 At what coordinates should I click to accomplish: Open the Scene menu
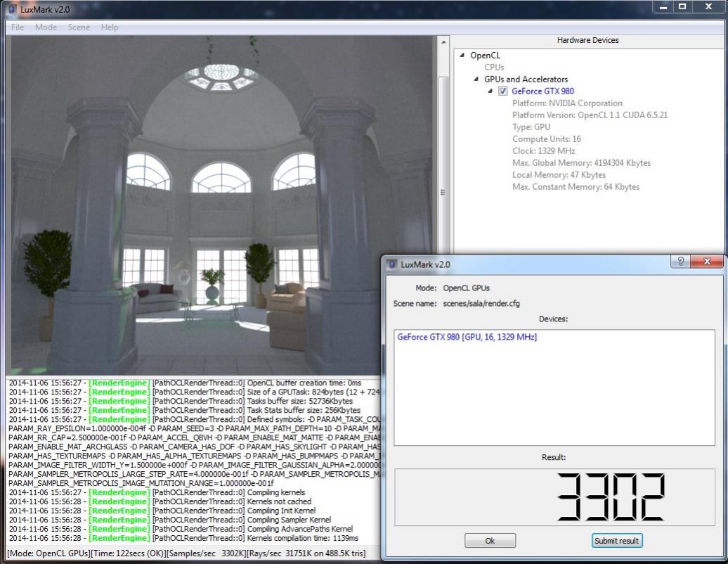click(x=79, y=27)
